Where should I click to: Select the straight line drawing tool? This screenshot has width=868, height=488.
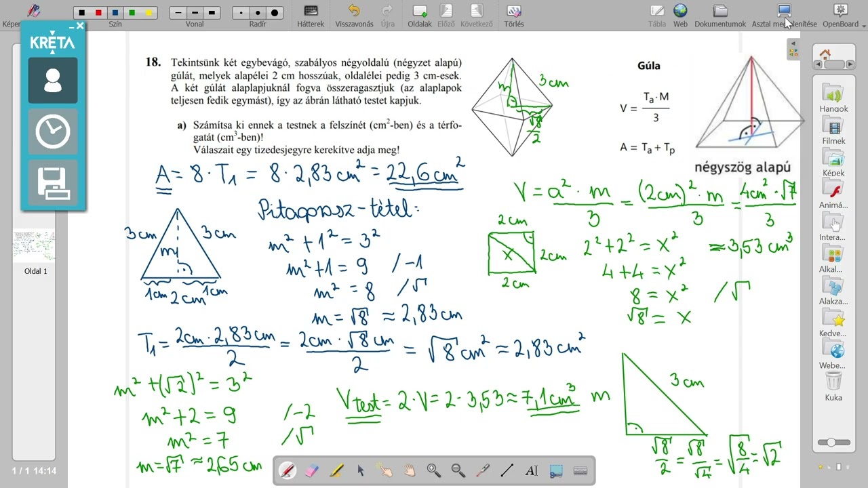507,470
